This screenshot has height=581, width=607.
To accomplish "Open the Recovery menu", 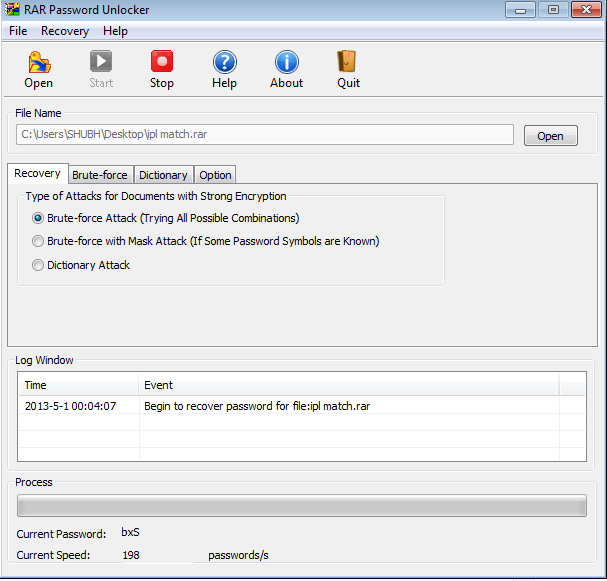I will point(65,31).
